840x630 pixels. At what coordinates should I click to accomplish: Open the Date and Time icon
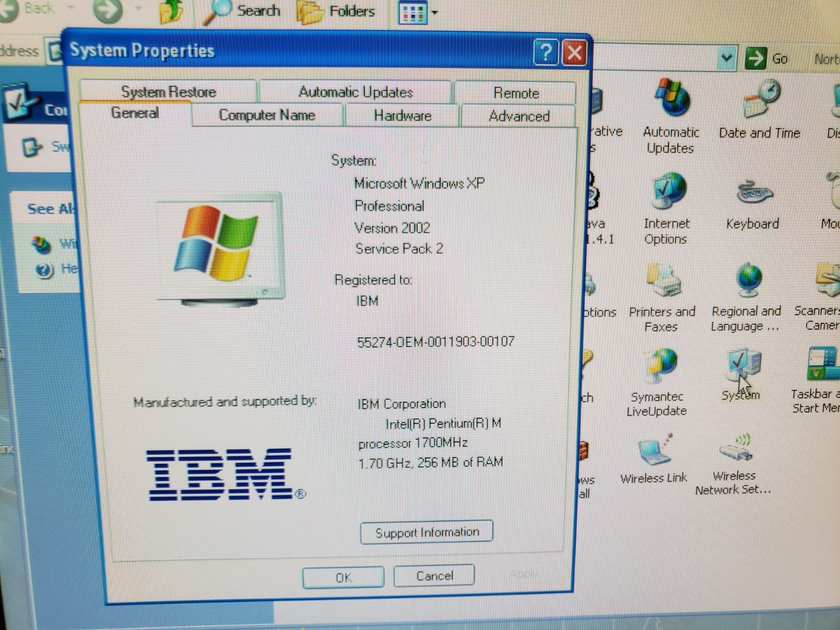(x=759, y=109)
